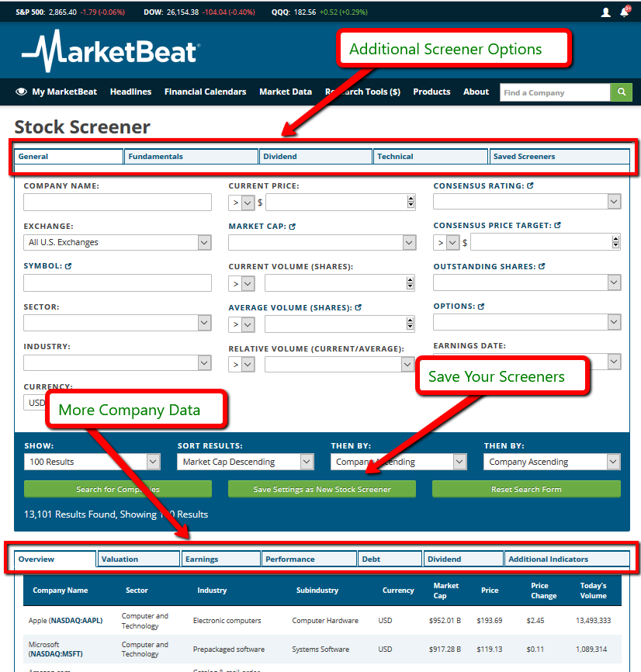Viewport: 641px width, 672px height.
Task: Click the Search for Companies button
Action: (118, 489)
